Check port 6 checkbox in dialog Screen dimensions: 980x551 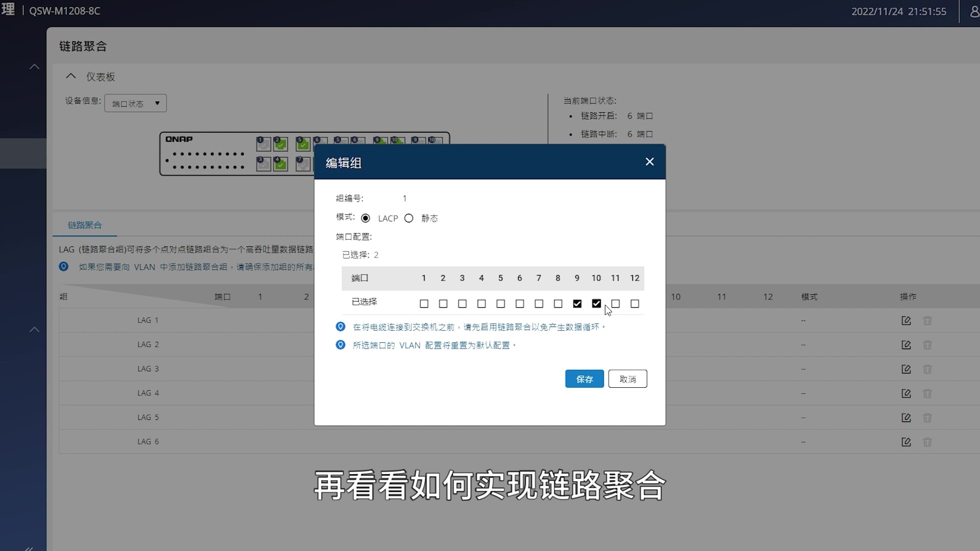tap(520, 304)
